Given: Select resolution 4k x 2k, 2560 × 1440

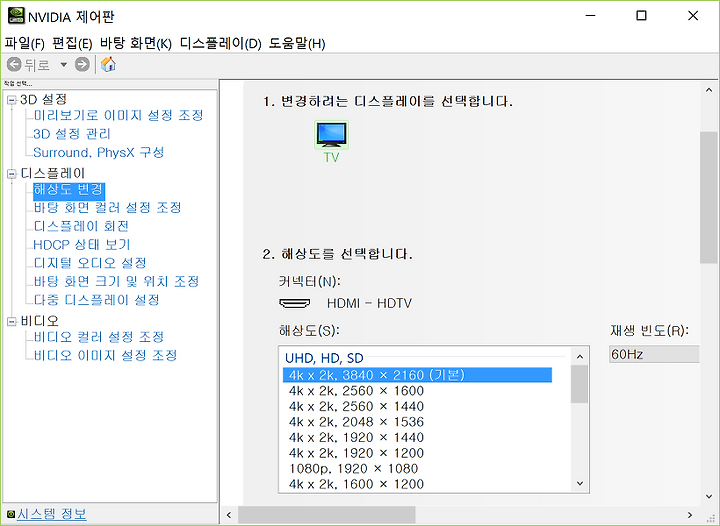Looking at the screenshot, I should [x=356, y=406].
